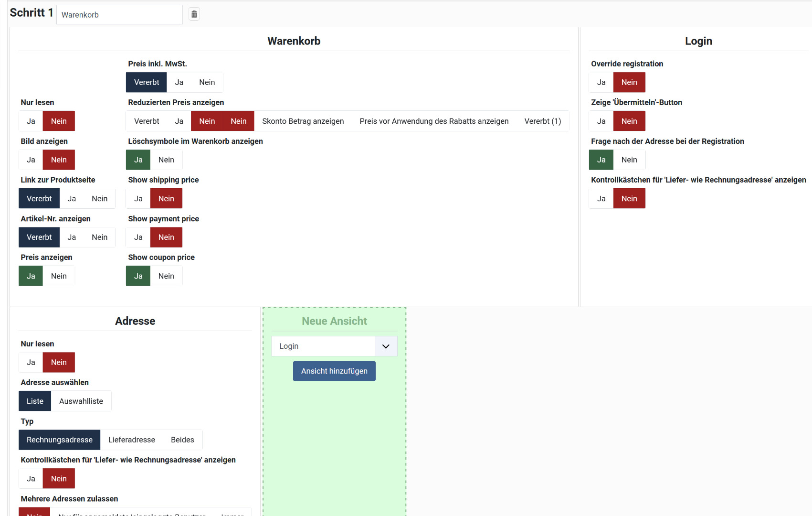Turn off Show coupon price with Nein
The image size is (812, 516).
166,276
